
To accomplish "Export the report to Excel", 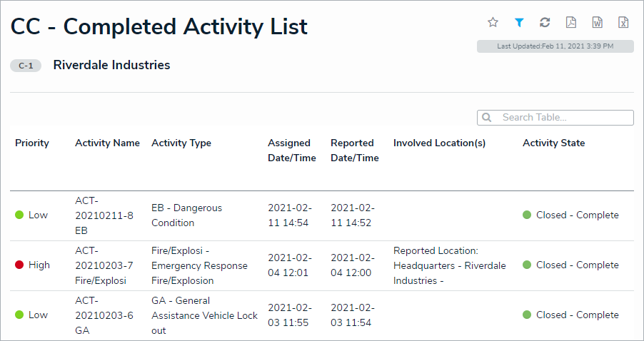I will click(x=623, y=22).
